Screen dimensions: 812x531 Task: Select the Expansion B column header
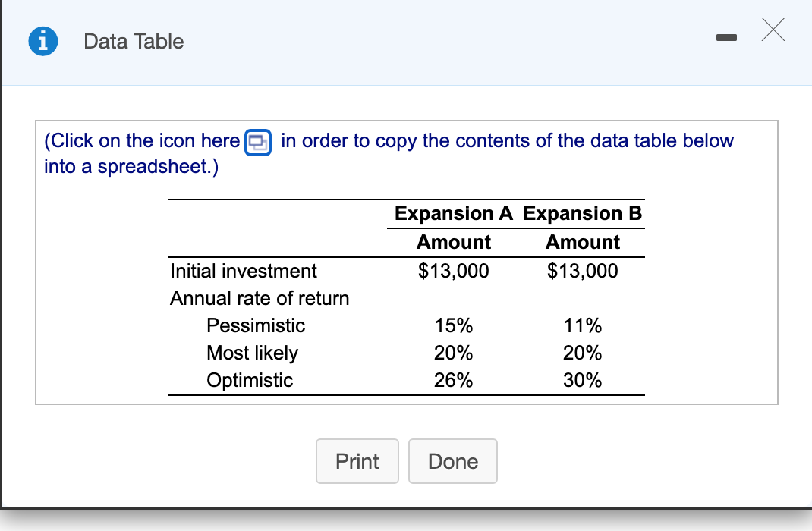(x=582, y=214)
